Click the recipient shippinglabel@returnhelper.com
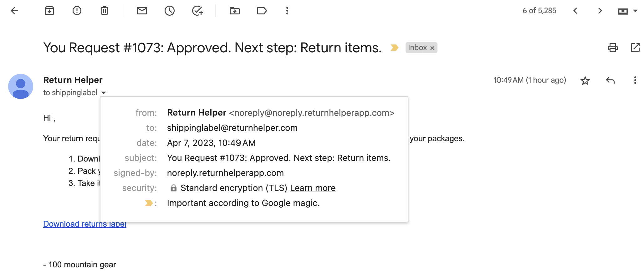 click(x=232, y=128)
